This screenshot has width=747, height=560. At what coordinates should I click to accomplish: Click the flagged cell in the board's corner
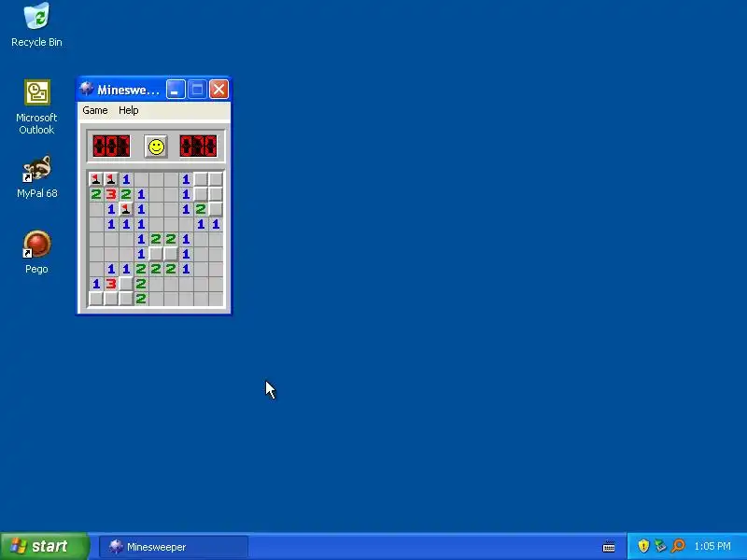point(96,179)
